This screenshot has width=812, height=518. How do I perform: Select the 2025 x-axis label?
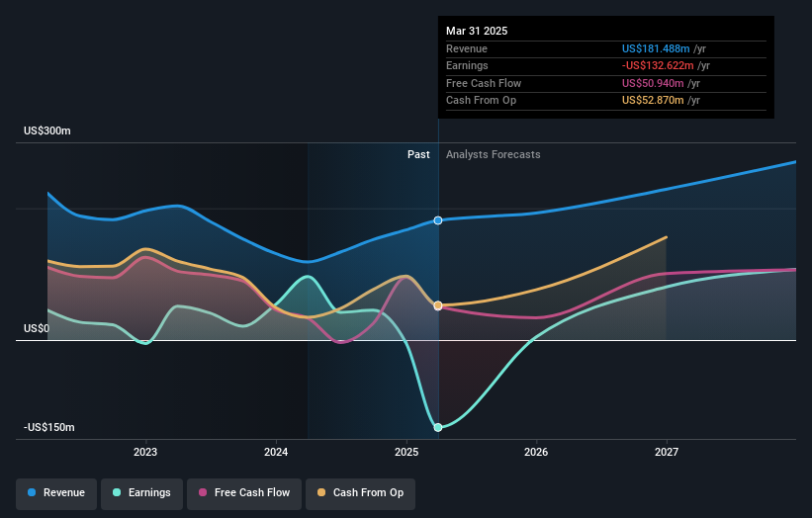tap(406, 452)
